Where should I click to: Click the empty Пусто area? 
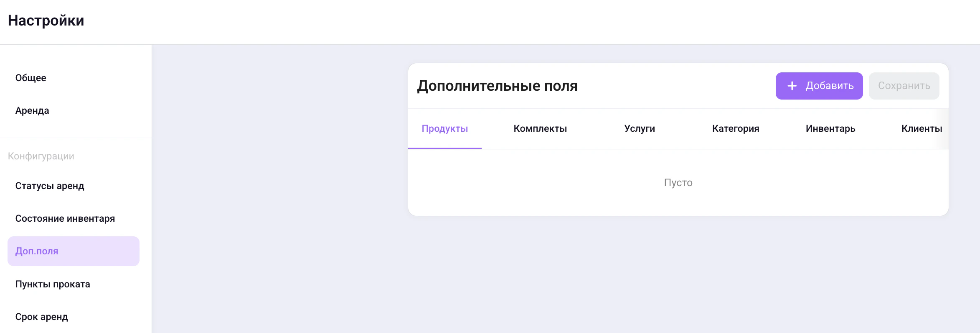[678, 182]
